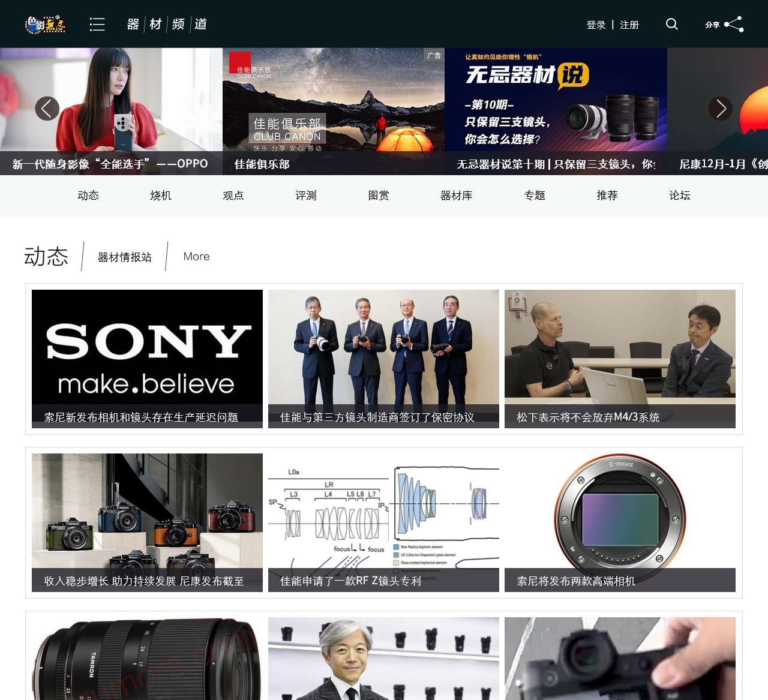The height and width of the screenshot is (700, 768).
Task: Select the 评测 navigation tab
Action: pos(306,196)
